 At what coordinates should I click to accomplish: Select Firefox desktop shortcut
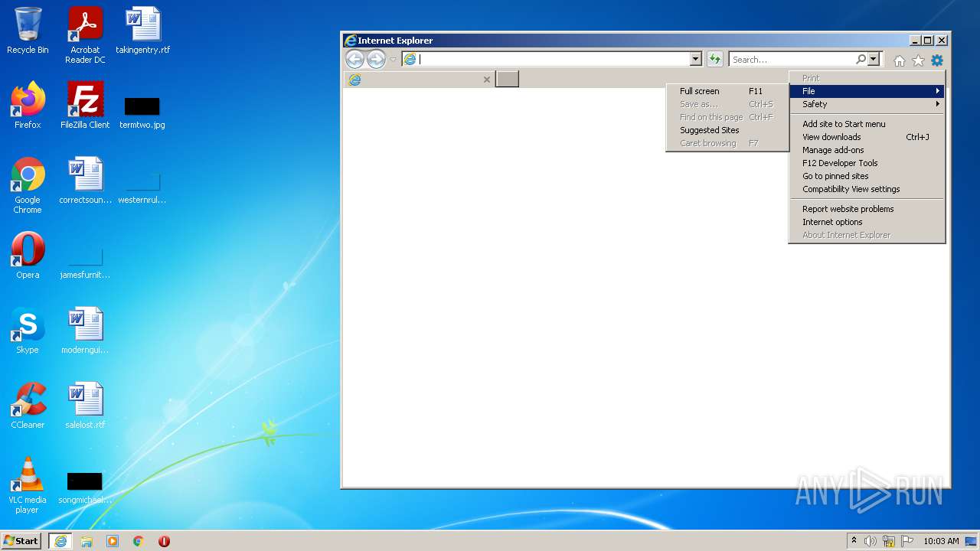point(28,106)
